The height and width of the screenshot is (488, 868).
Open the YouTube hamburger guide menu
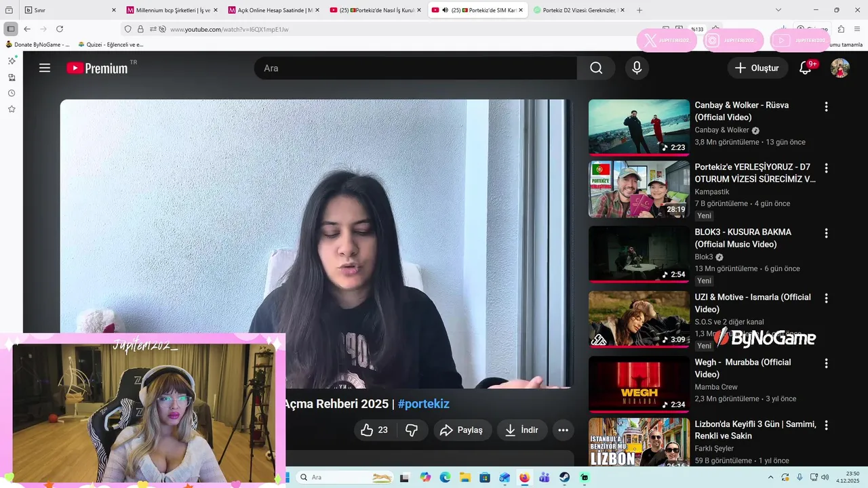pos(45,68)
